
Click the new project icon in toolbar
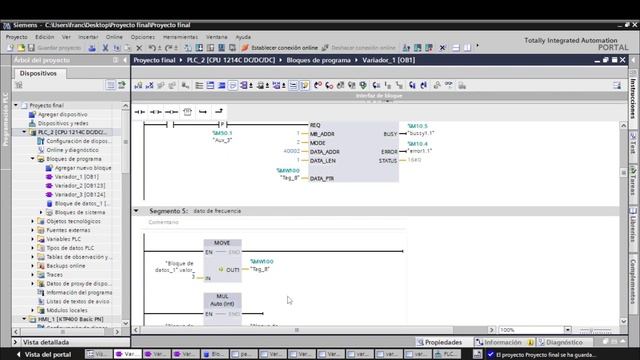click(10, 48)
